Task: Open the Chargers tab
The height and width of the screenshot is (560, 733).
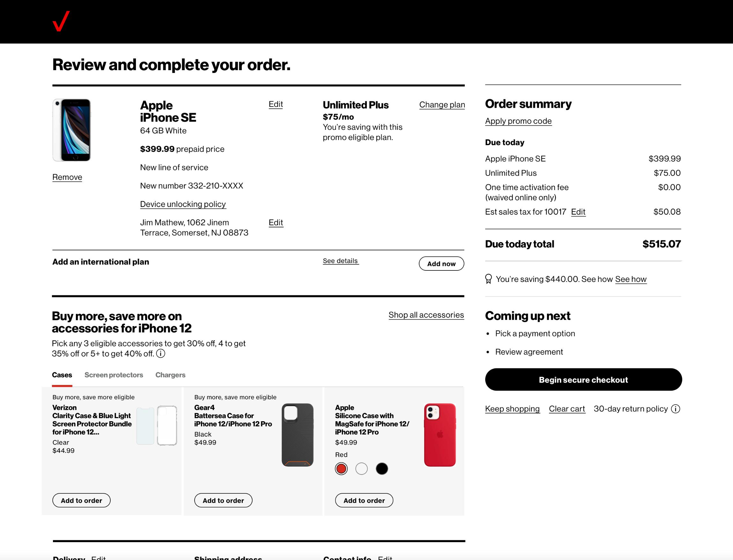Action: pyautogui.click(x=170, y=375)
